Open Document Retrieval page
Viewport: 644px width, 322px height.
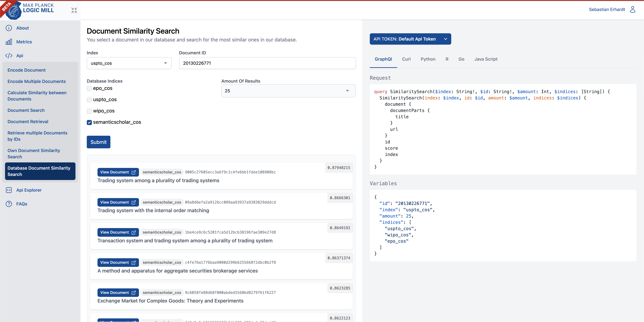coord(28,122)
